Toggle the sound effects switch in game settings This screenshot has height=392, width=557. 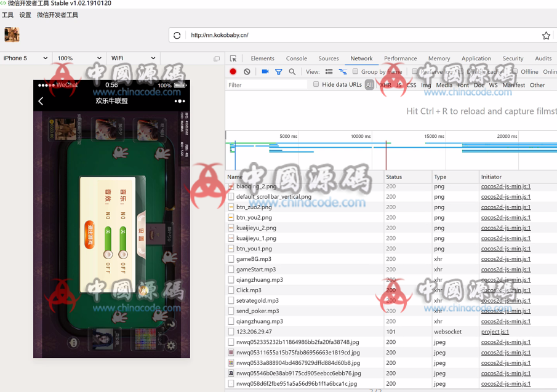108,243
